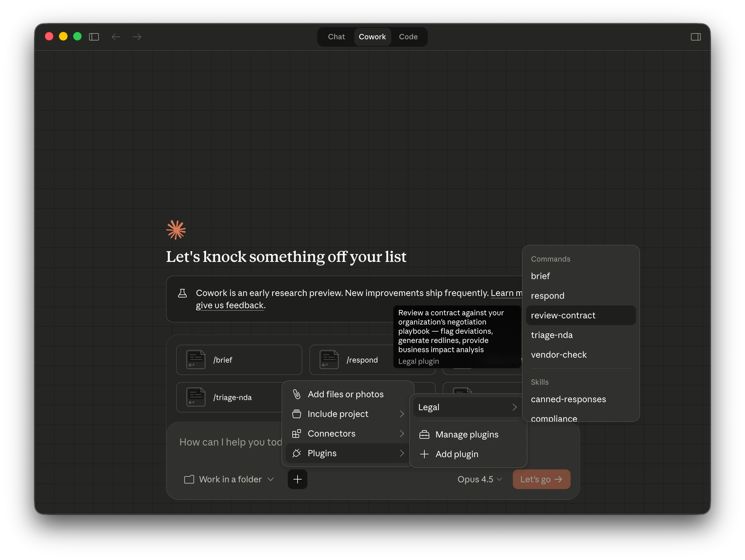Image resolution: width=745 pixels, height=560 pixels.
Task: Click the /triage-nda suggestion card
Action: 232,397
